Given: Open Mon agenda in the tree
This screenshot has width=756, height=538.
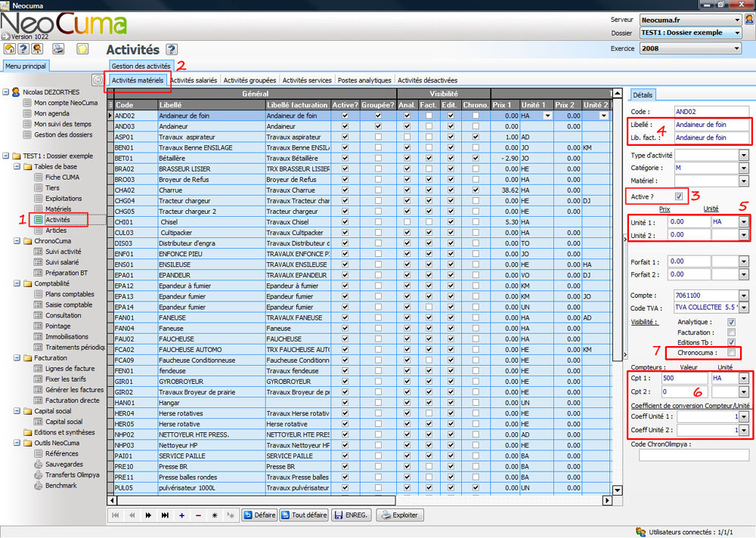Looking at the screenshot, I should (51, 113).
